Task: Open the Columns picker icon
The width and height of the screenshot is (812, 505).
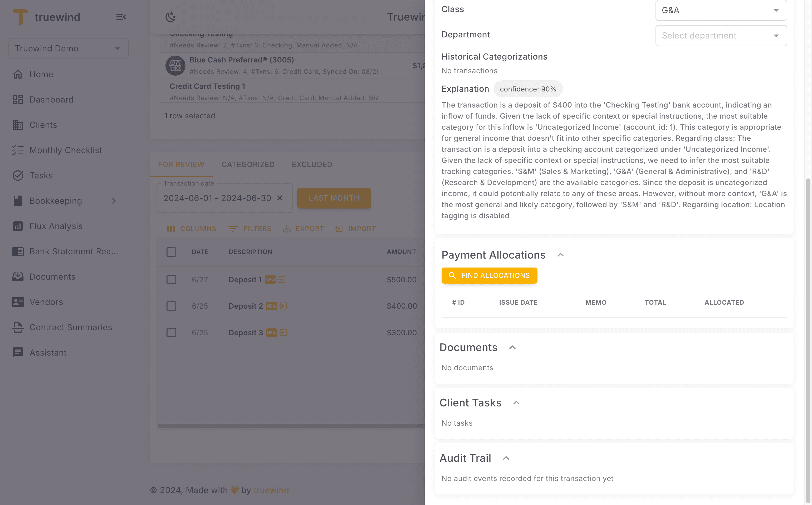Action: coord(171,229)
